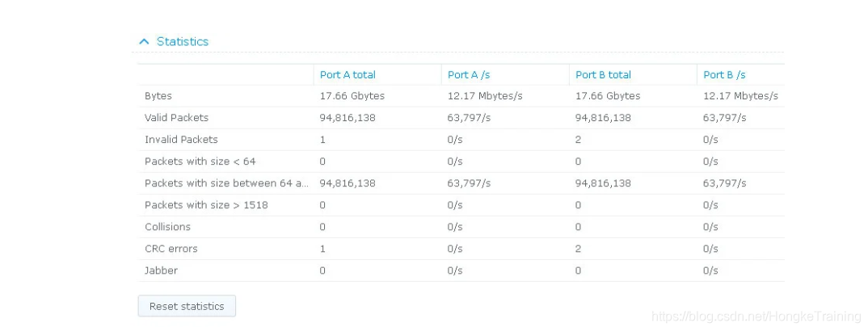
Task: Select Port A total Collisions value
Action: [322, 227]
